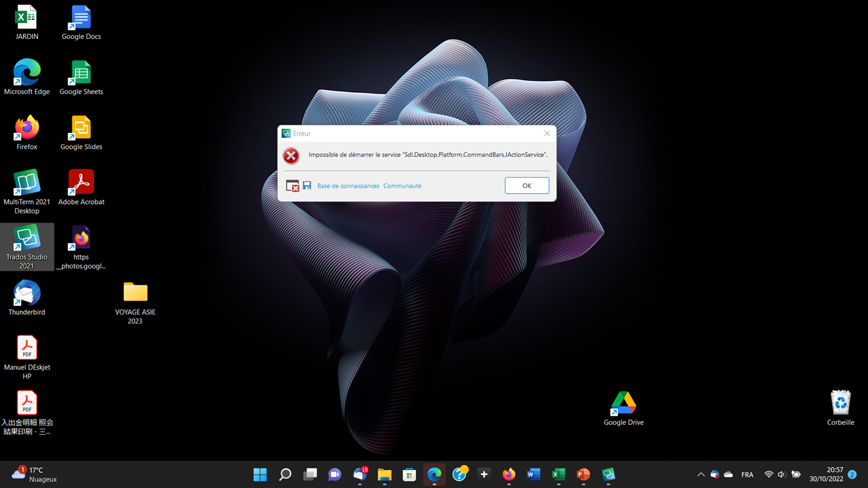Viewport: 868px width, 488px height.
Task: Click the save error details floppy icon
Action: pyautogui.click(x=307, y=186)
